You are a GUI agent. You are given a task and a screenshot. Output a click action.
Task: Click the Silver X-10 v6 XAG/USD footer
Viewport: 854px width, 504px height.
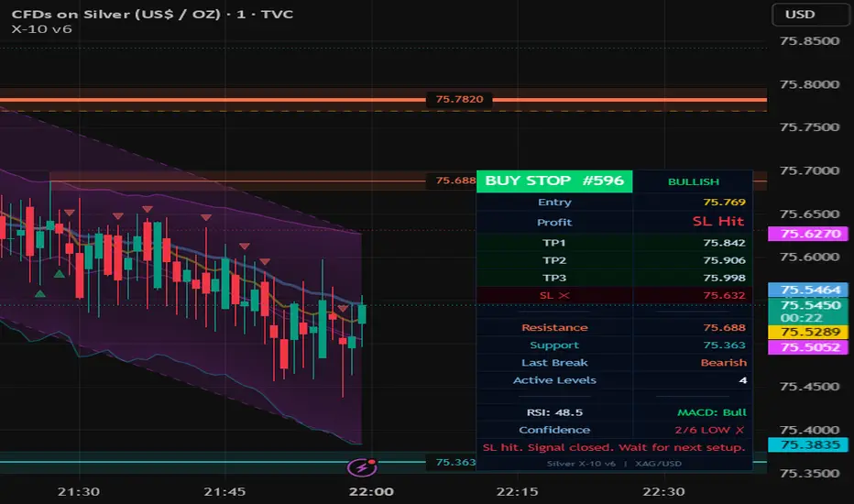point(614,464)
